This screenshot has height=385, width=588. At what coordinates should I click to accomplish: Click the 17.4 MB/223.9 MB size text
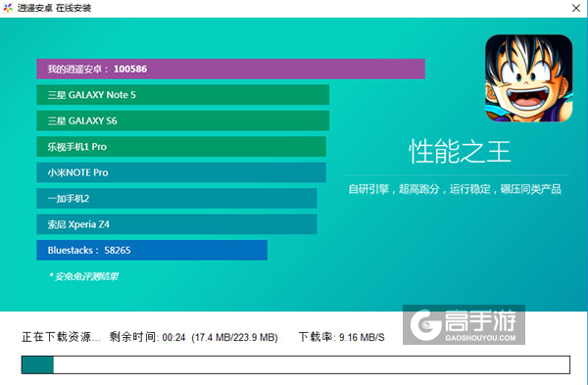coord(235,337)
